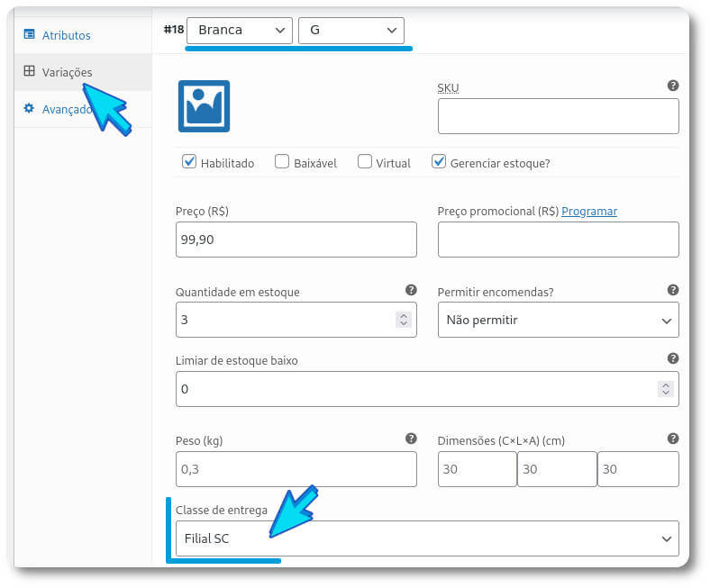Click the Programar sale schedule link
Viewport: 710px width, 588px height.
(589, 212)
